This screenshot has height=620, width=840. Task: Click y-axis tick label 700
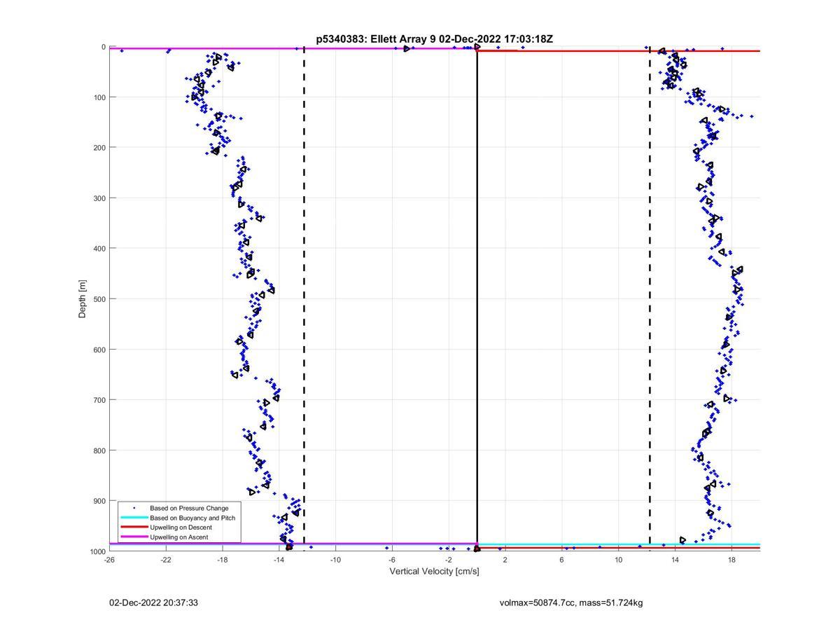99,400
